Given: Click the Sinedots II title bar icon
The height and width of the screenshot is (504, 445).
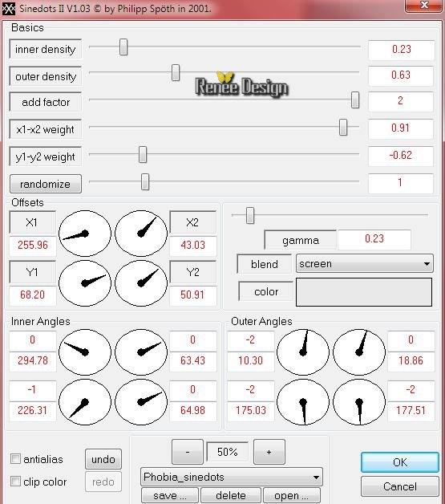Looking at the screenshot, I should 8,9.
